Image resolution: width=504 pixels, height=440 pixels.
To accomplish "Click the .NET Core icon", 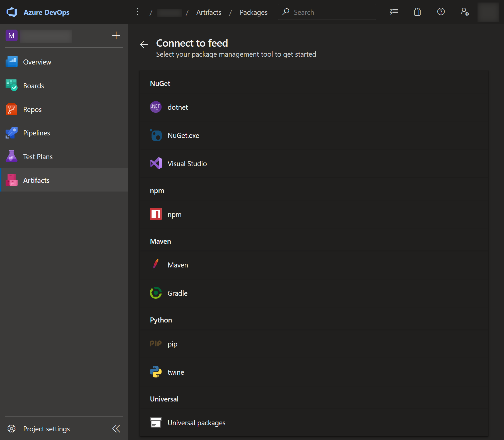I will click(156, 107).
